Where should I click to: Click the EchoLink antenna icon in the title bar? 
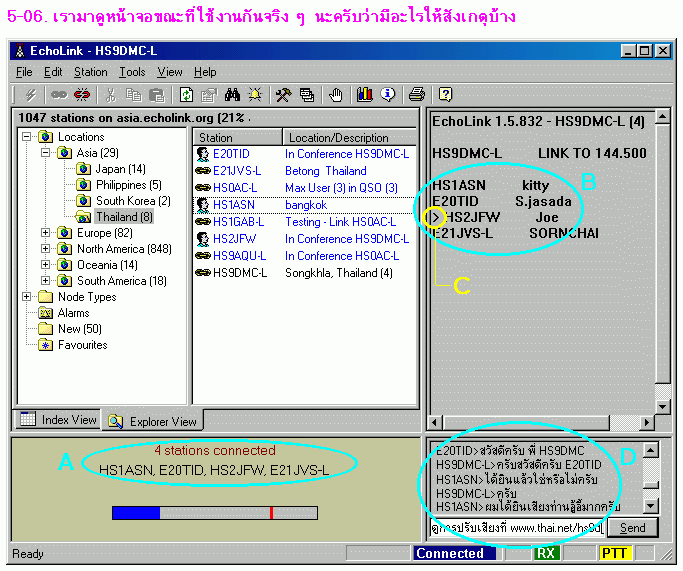pyautogui.click(x=20, y=51)
